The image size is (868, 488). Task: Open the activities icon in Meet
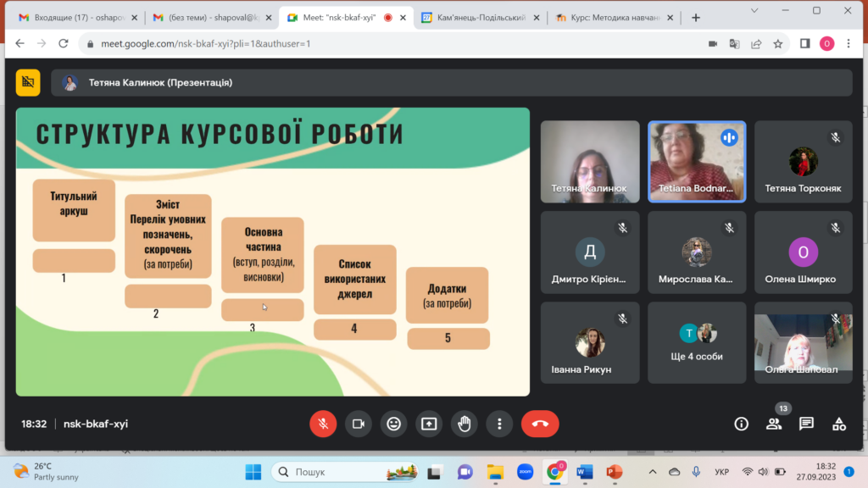(x=839, y=424)
